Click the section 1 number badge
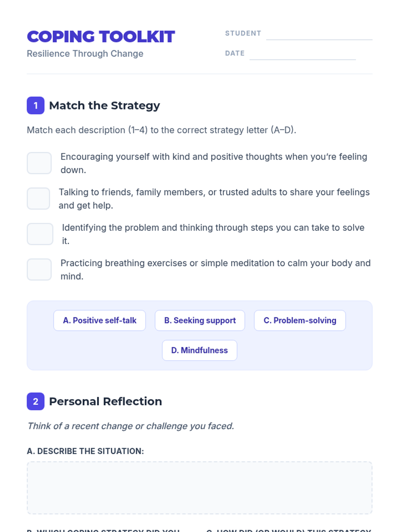 pyautogui.click(x=36, y=105)
